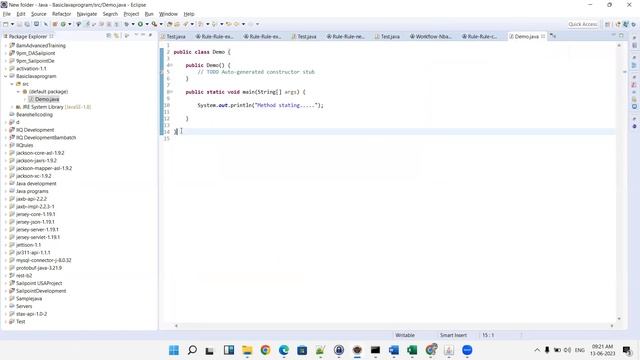Open the Project menu
The width and height of the screenshot is (640, 360).
coord(131,14)
